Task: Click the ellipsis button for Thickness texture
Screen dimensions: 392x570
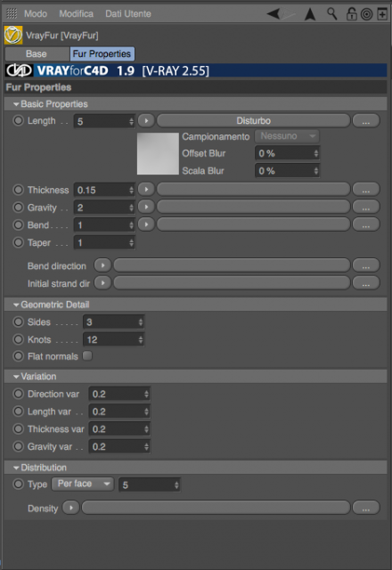Action: [366, 189]
